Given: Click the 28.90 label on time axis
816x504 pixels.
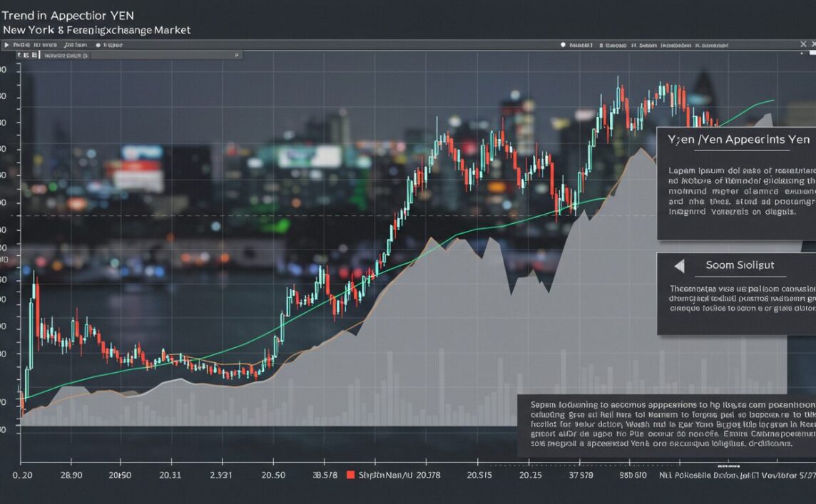Looking at the screenshot, I should [x=71, y=475].
